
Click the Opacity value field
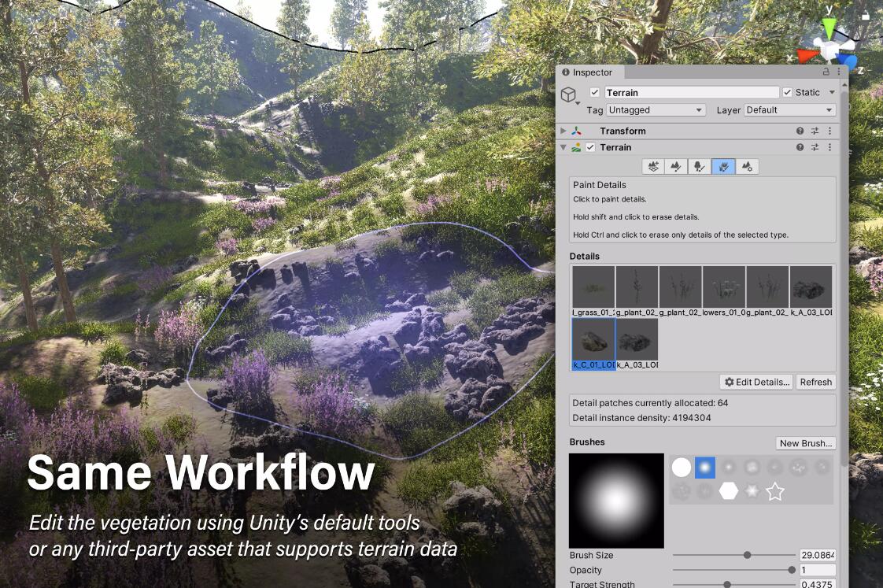coord(818,570)
